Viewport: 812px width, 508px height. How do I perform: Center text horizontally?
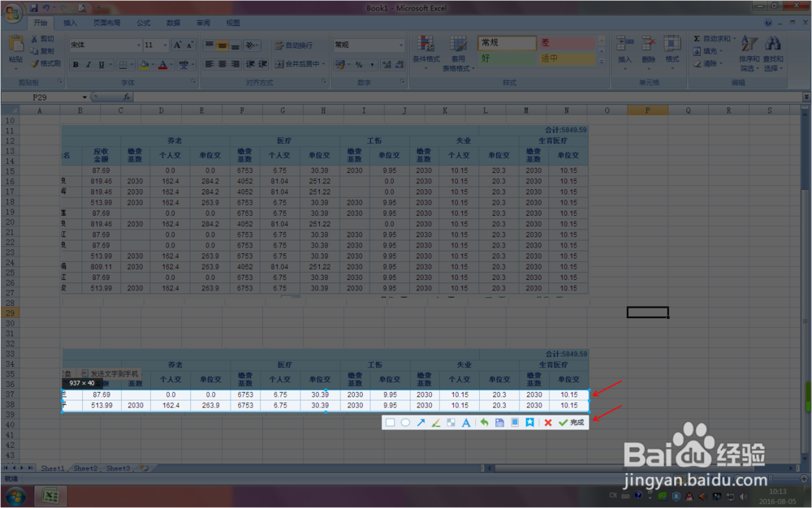pyautogui.click(x=222, y=64)
